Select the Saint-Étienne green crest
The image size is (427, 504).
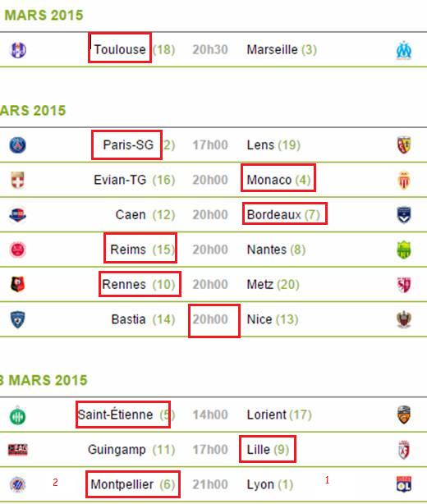(18, 415)
